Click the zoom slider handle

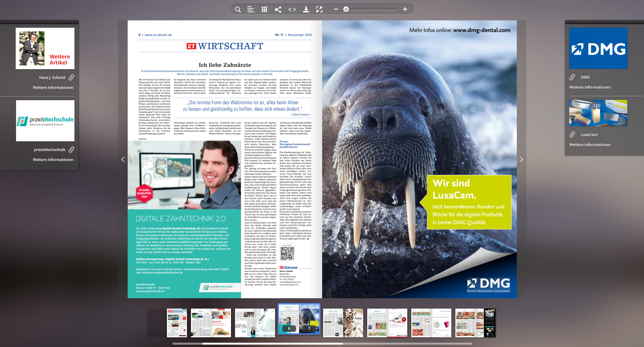coord(346,9)
